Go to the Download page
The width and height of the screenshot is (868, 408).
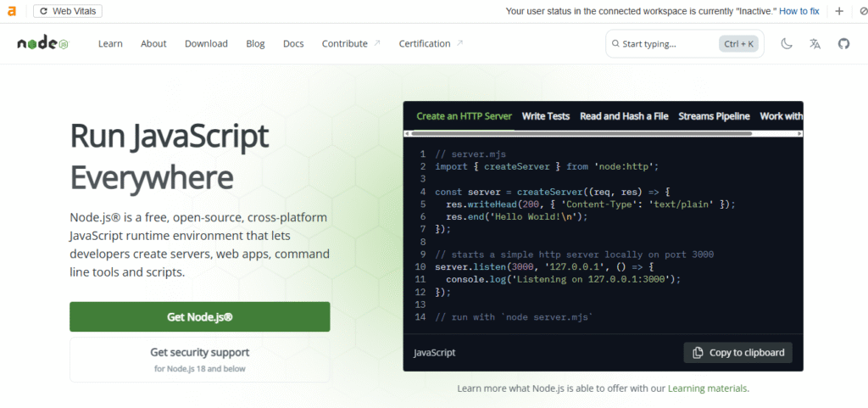pyautogui.click(x=206, y=44)
